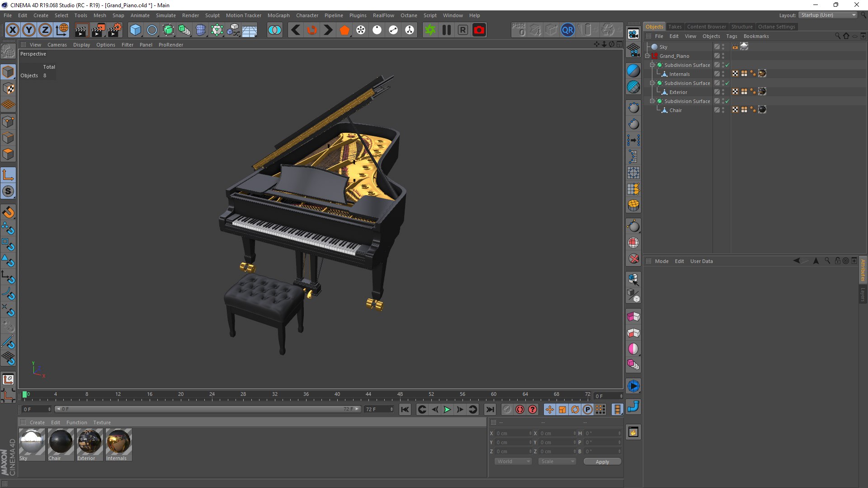
Task: Click the X position input field
Action: (513, 433)
